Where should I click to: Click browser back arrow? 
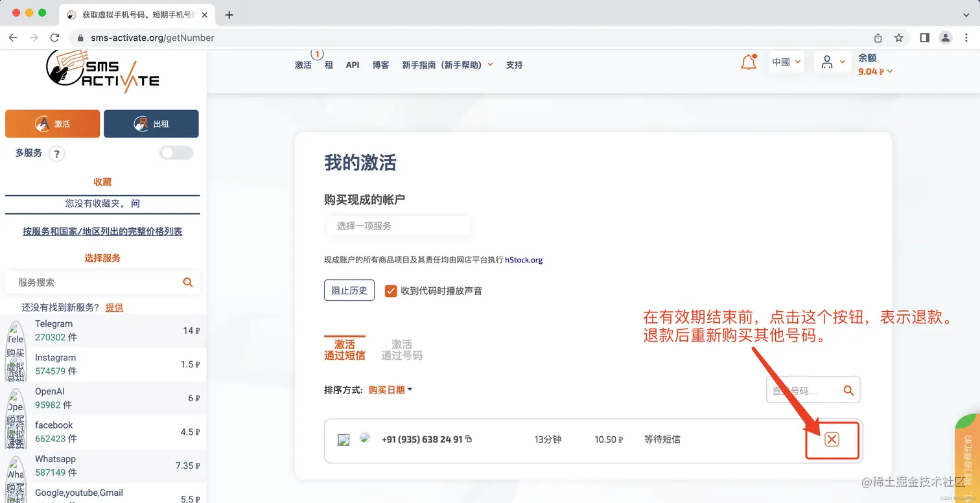(x=13, y=38)
